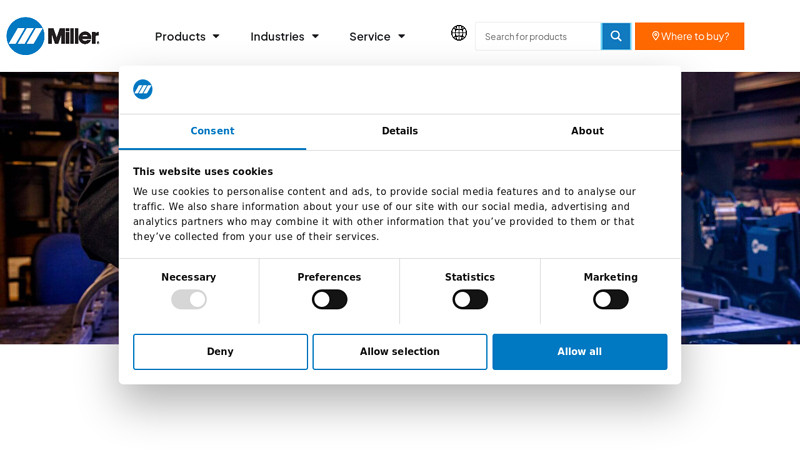Accept cookies with Allow all
Image resolution: width=800 pixels, height=450 pixels.
579,352
